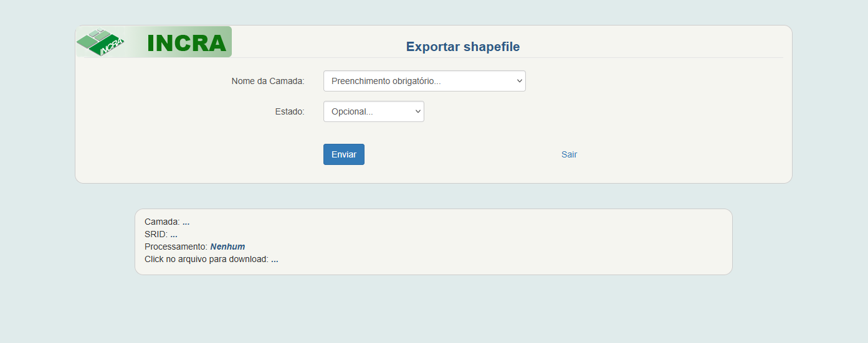Image resolution: width=868 pixels, height=343 pixels.
Task: Click the green INCRA banner text
Action: pos(187,43)
